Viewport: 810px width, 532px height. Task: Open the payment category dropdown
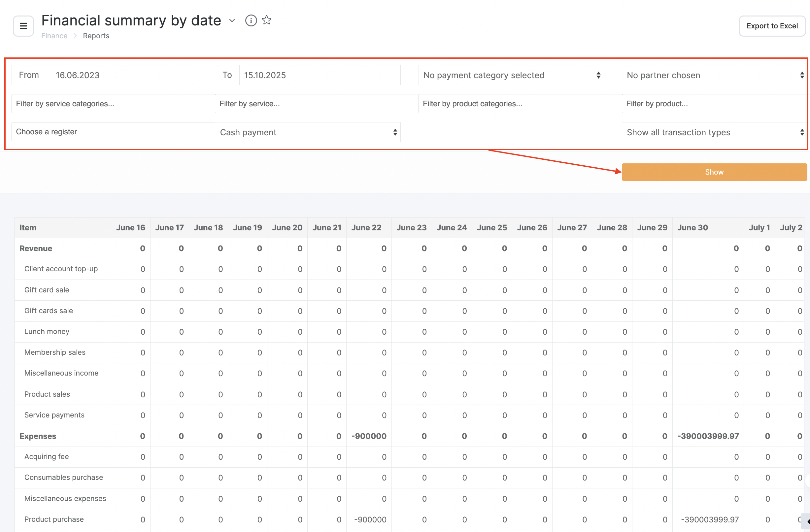[511, 75]
